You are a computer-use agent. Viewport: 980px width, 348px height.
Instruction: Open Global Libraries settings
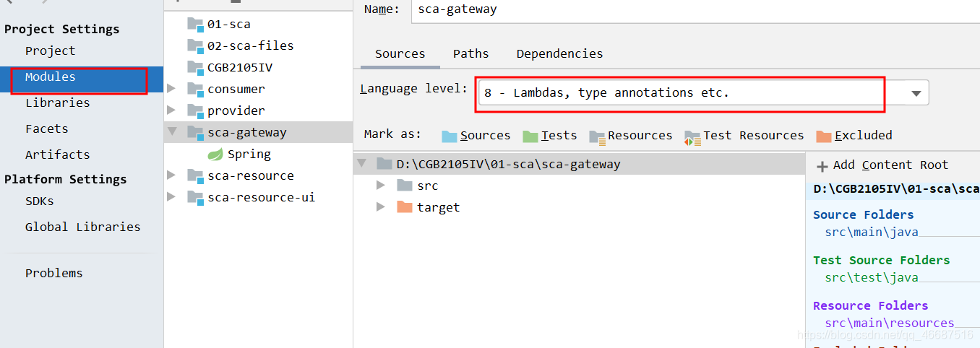click(x=83, y=227)
